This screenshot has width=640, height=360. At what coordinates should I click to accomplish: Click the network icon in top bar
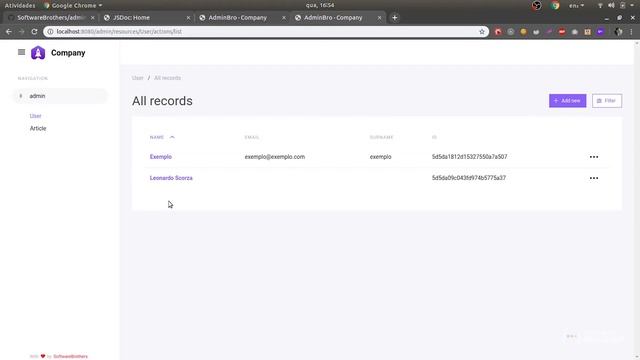click(x=600, y=5)
